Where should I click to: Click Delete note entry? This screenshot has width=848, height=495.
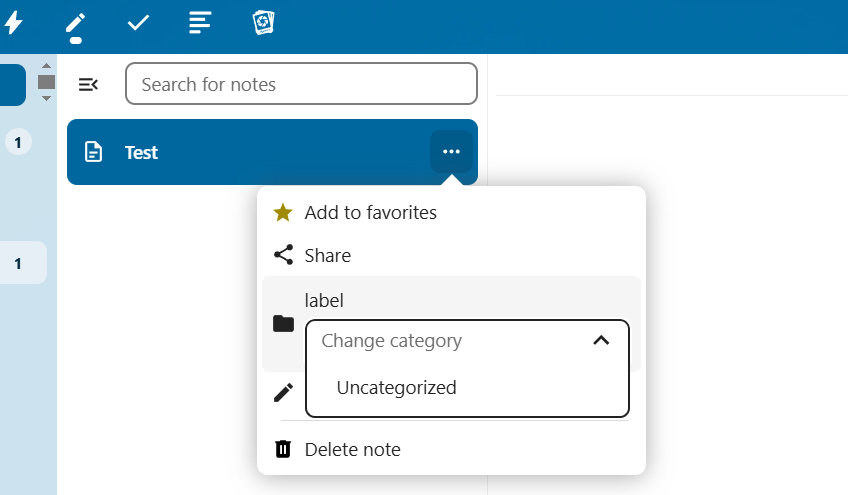pos(352,449)
